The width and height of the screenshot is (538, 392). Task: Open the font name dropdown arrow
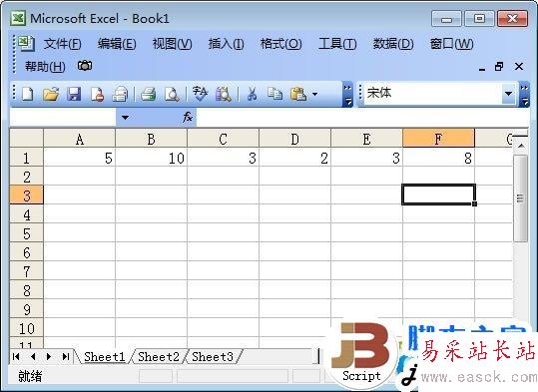tap(508, 94)
